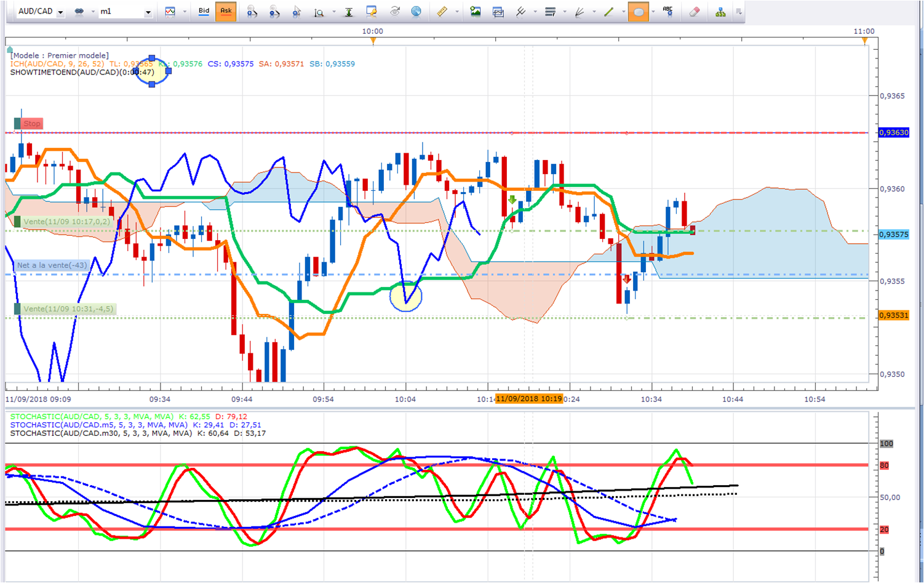
Task: Click the 0,93575 price tag on axis
Action: pyautogui.click(x=893, y=235)
